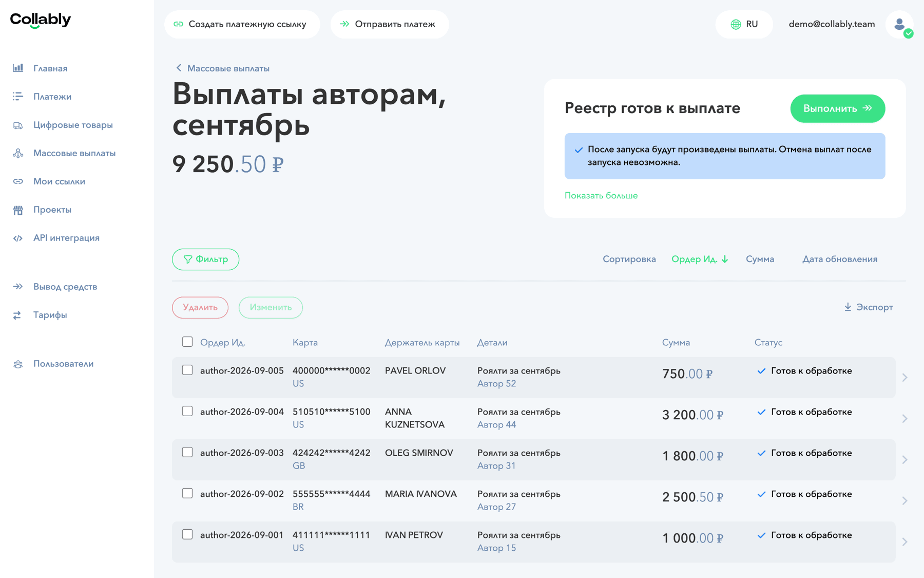Expand the OLEG SMIRNOV row chevron

click(904, 459)
